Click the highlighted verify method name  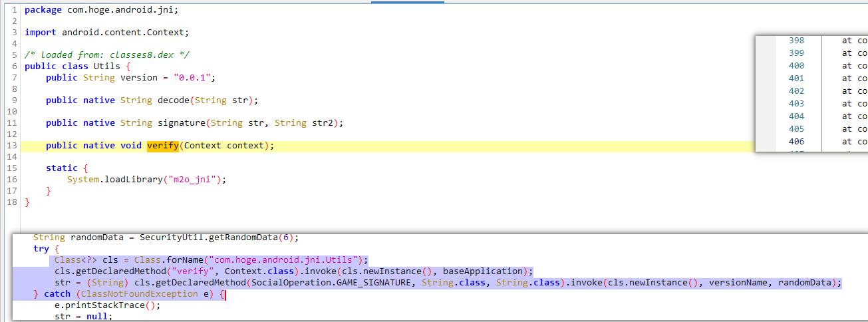pos(162,146)
